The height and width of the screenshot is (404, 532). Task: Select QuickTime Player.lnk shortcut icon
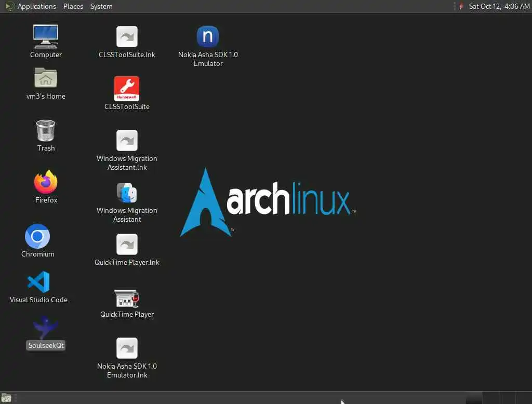pos(127,244)
